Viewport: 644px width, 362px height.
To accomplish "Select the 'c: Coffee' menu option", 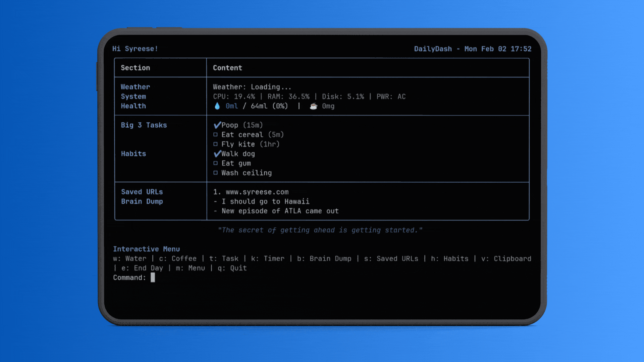I will coord(177,259).
